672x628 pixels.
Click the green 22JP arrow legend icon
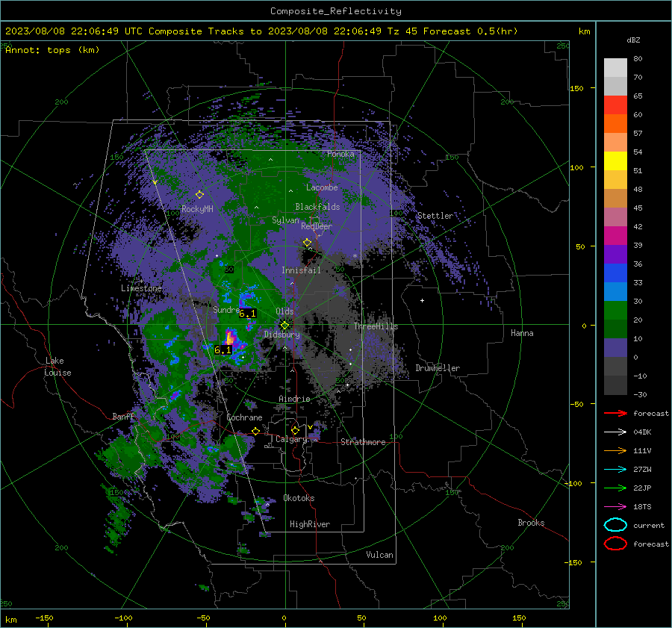tap(615, 488)
